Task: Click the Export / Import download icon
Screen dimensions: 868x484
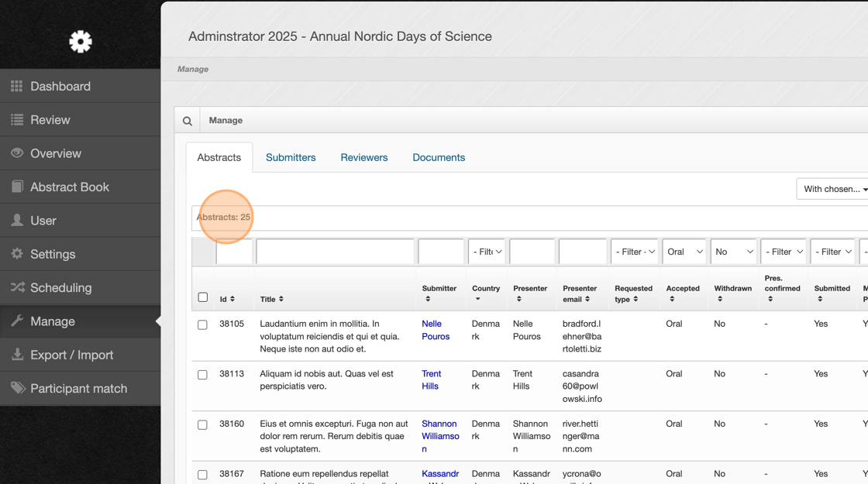Action: pos(17,355)
